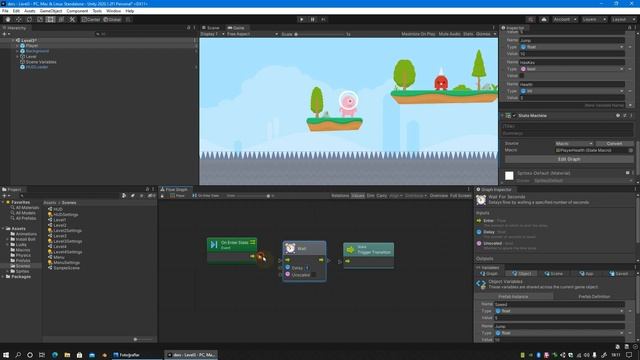This screenshot has height=360, width=640.
Task: Select HUDLoader in the Hierarchy
Action: [x=37, y=67]
